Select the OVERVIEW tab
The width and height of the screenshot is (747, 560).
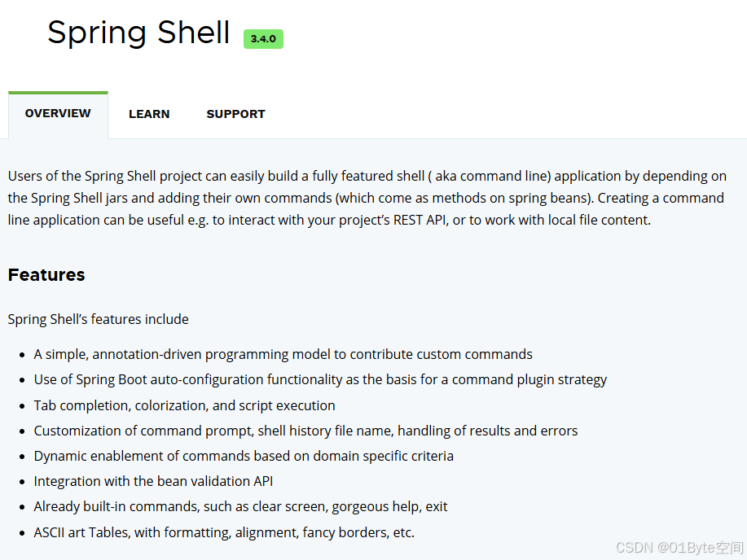[x=58, y=114]
